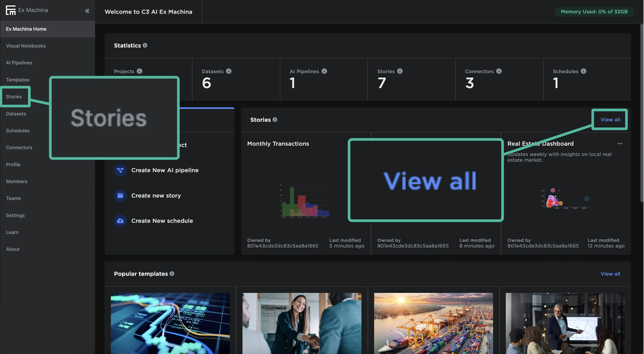Click the Ex Machina logo icon

coord(11,10)
